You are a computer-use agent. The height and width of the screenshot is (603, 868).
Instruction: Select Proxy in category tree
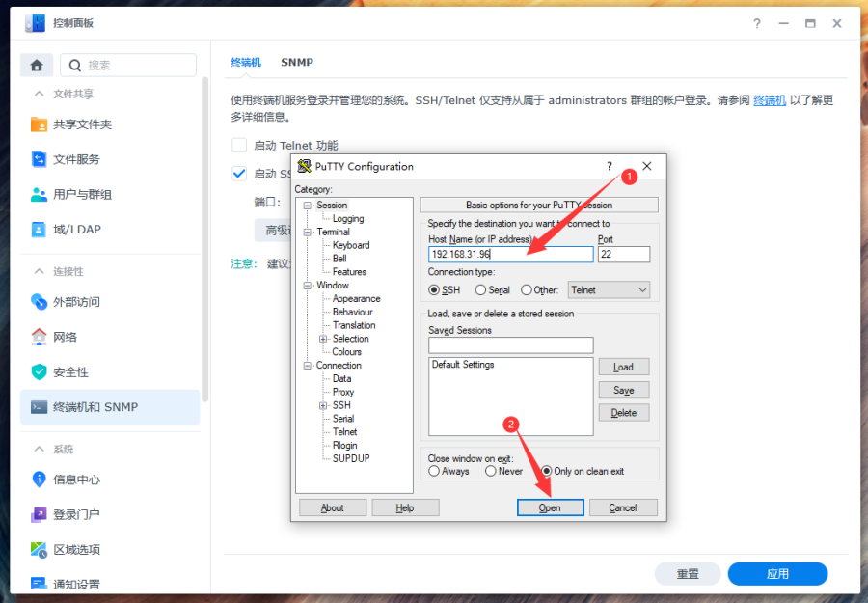(343, 392)
